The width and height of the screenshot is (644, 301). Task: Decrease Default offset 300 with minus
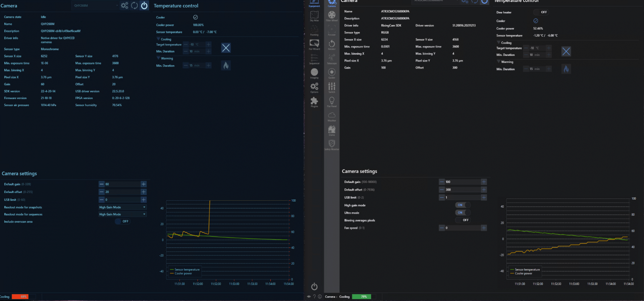click(442, 190)
